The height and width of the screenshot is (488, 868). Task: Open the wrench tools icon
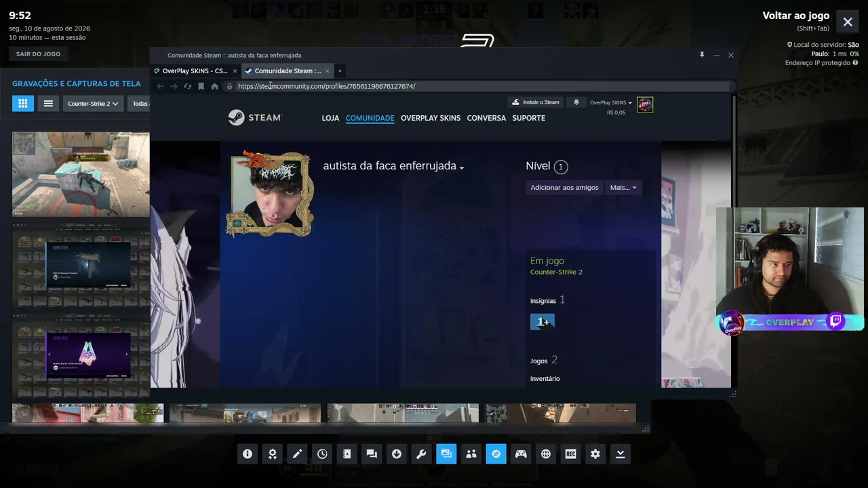click(421, 454)
